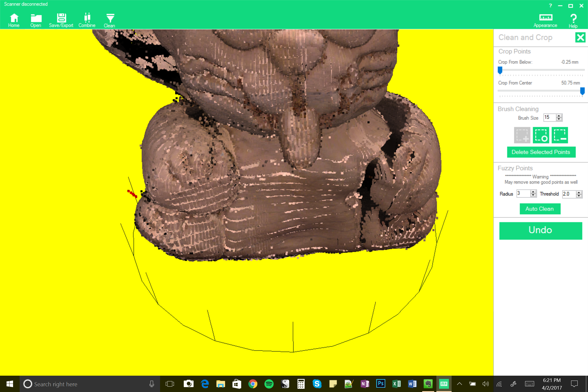Image resolution: width=588 pixels, height=392 pixels.
Task: Run Auto Clean on fuzzy points
Action: tap(540, 209)
